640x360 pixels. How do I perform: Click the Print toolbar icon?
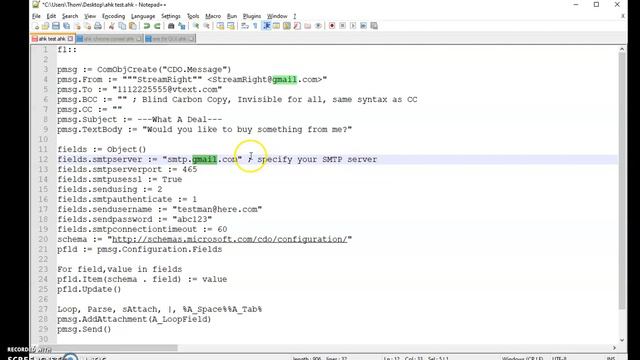coord(98,26)
